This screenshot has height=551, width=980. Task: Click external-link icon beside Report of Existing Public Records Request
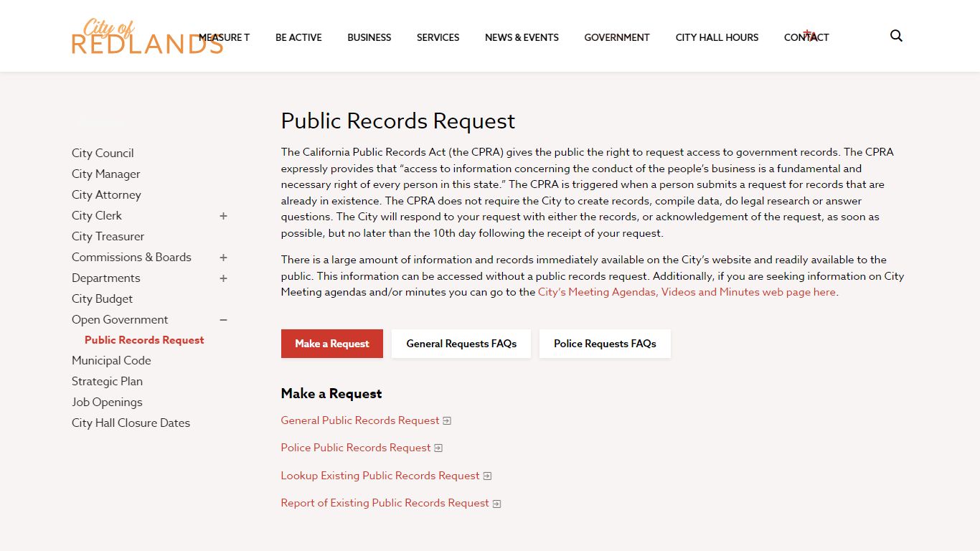click(496, 504)
